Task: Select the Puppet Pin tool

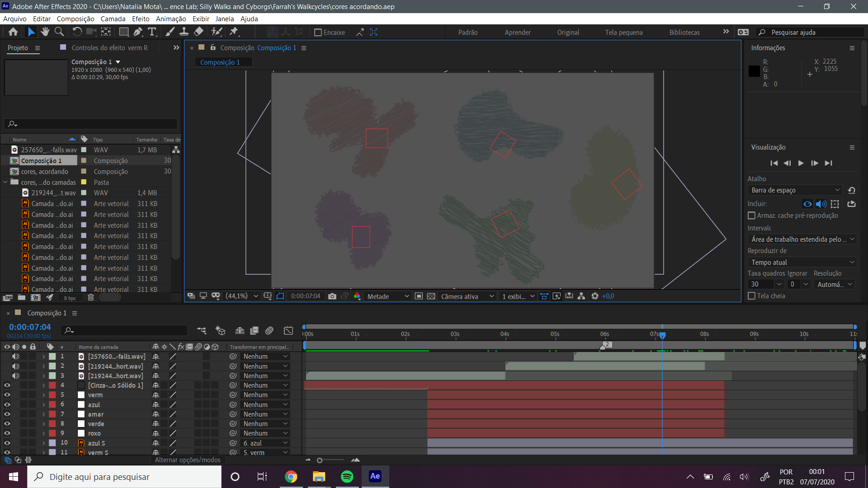Action: coord(234,32)
